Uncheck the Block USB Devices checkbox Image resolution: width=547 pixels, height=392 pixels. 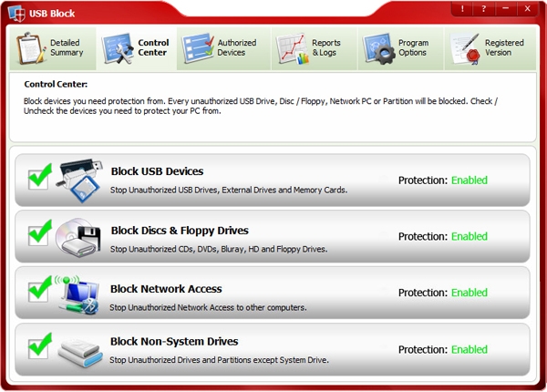38,179
